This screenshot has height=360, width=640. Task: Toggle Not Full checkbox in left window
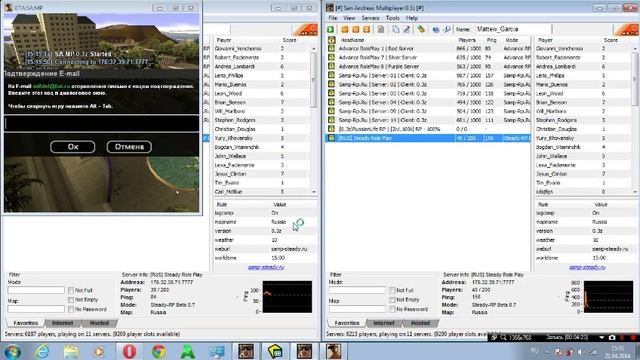pos(71,290)
